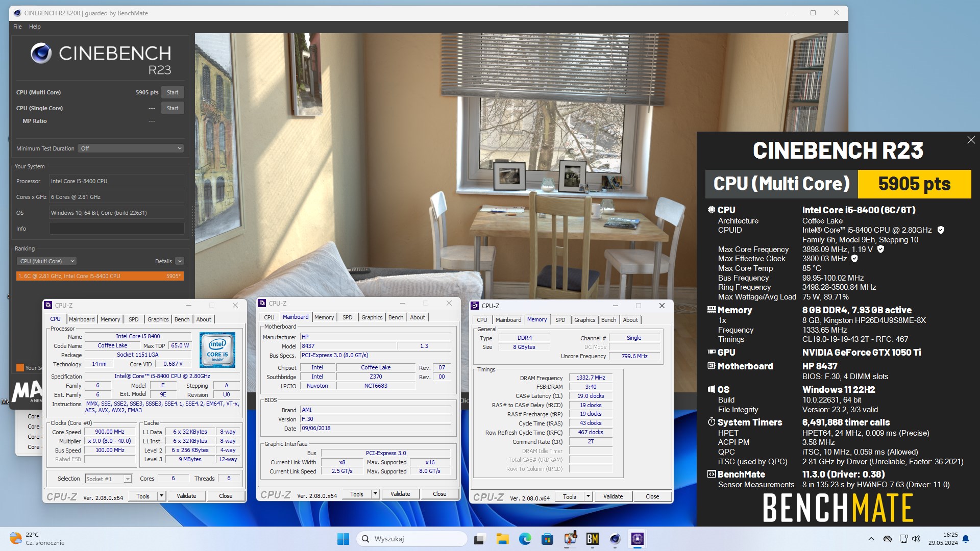Viewport: 980px width, 551px height.
Task: Click the orange Your Score legend swatch
Action: (20, 368)
